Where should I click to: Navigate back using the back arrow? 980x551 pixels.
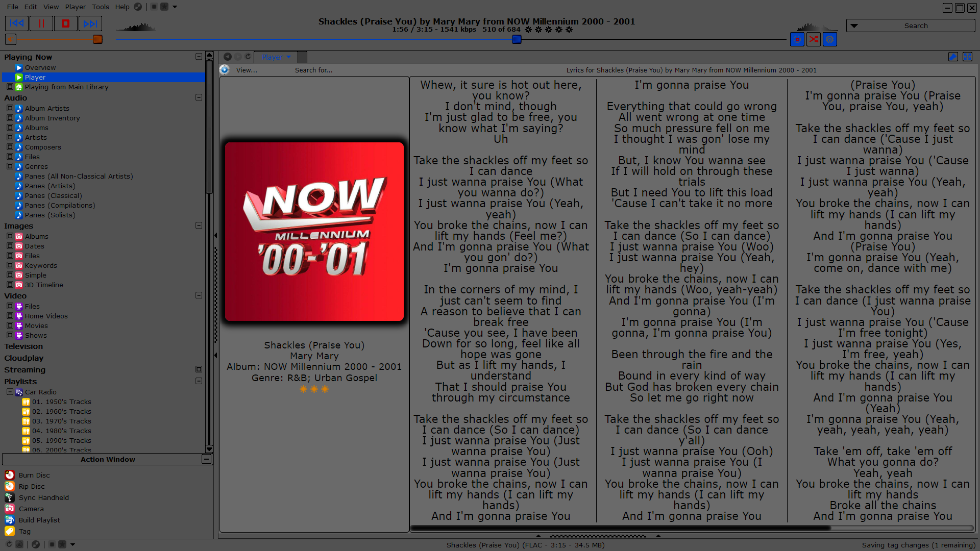point(228,57)
